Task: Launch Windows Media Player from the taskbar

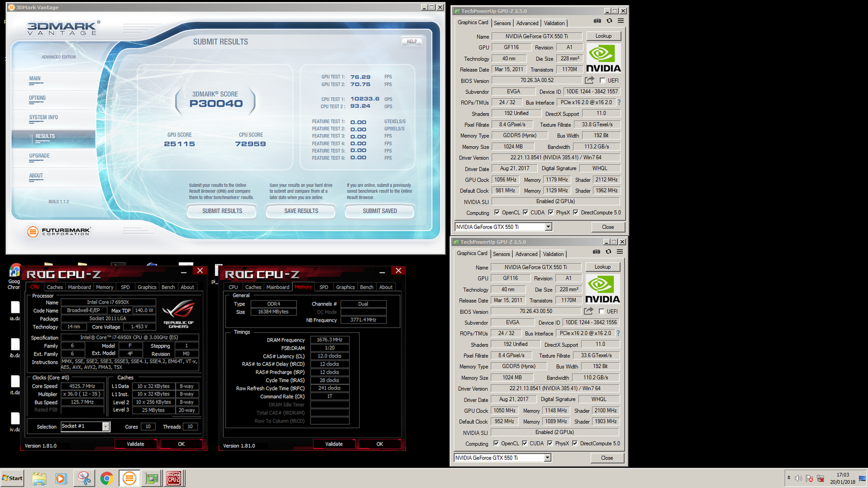Action: (61, 478)
